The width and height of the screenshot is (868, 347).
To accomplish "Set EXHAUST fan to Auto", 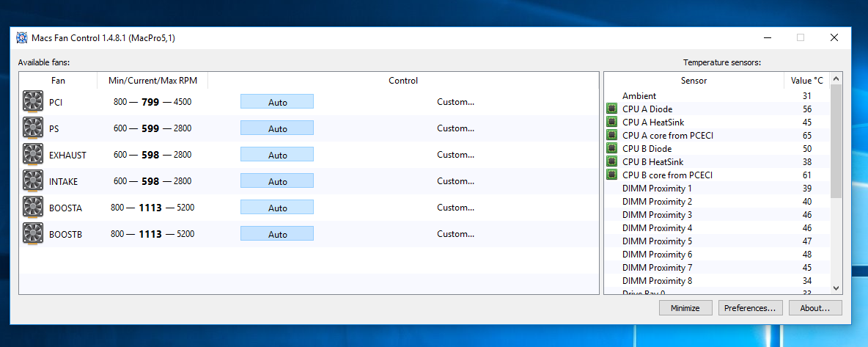I will tap(277, 155).
